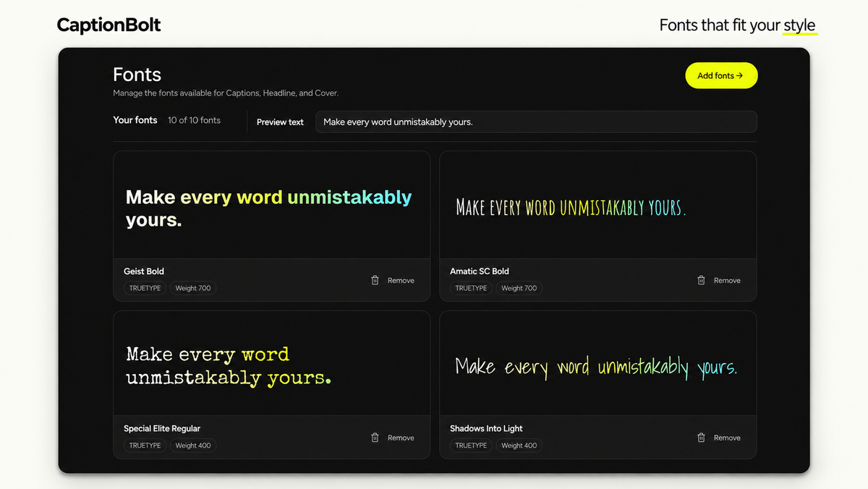
Task: Remove the Geist Bold font
Action: click(393, 280)
